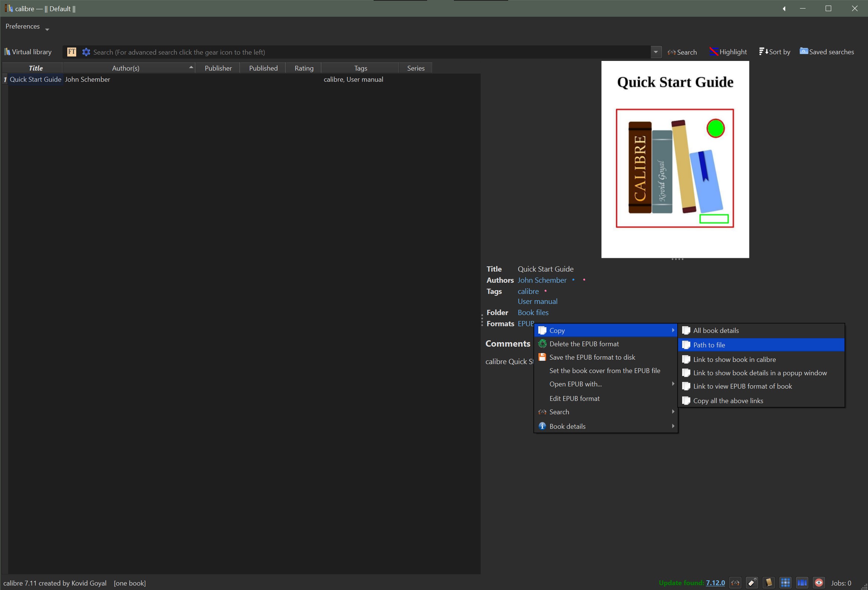The height and width of the screenshot is (590, 868).
Task: Open advanced search gear icon
Action: pyautogui.click(x=86, y=52)
